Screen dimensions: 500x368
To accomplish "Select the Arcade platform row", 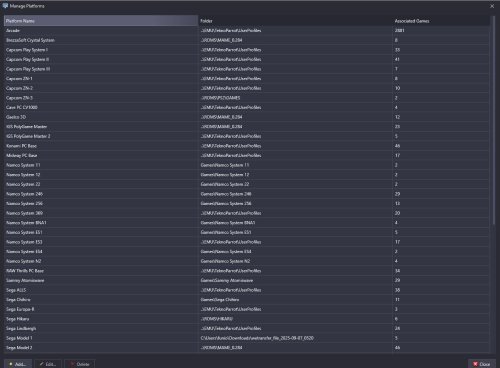I will coord(246,30).
